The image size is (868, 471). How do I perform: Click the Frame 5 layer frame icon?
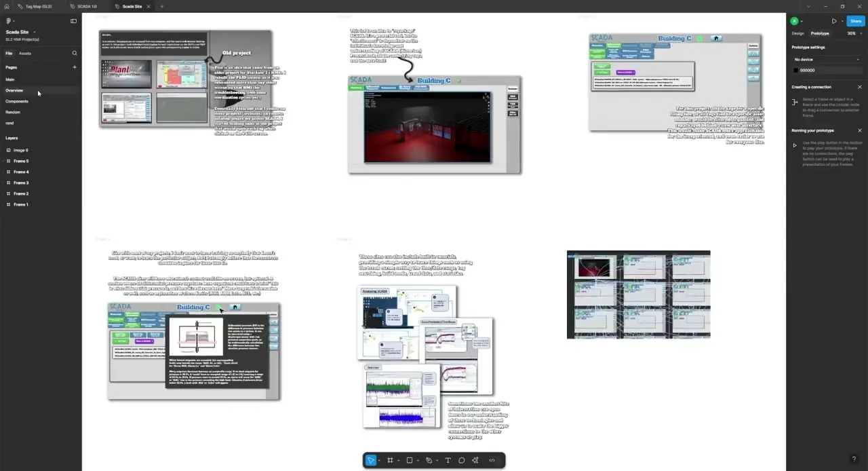pos(8,161)
